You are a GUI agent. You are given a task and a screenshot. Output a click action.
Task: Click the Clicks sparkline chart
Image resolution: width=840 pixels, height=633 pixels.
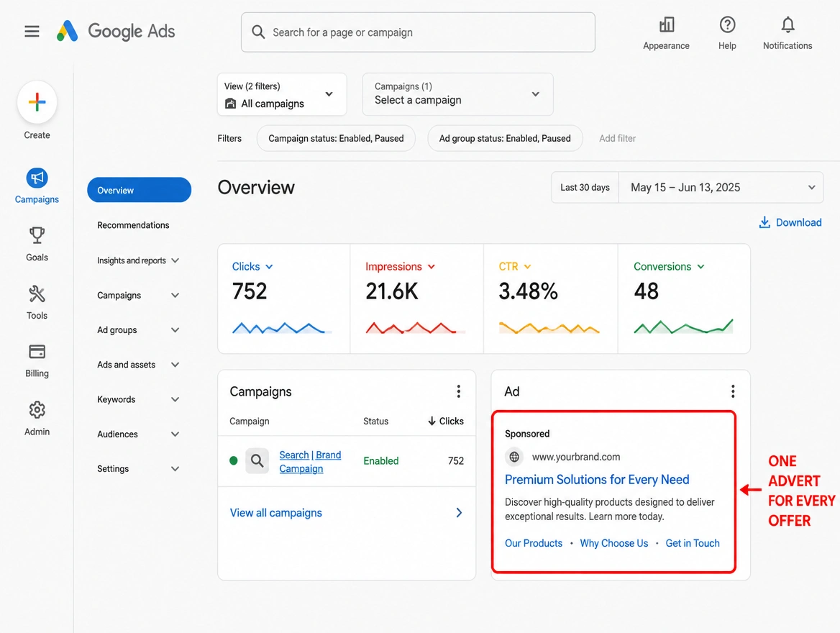pos(282,328)
